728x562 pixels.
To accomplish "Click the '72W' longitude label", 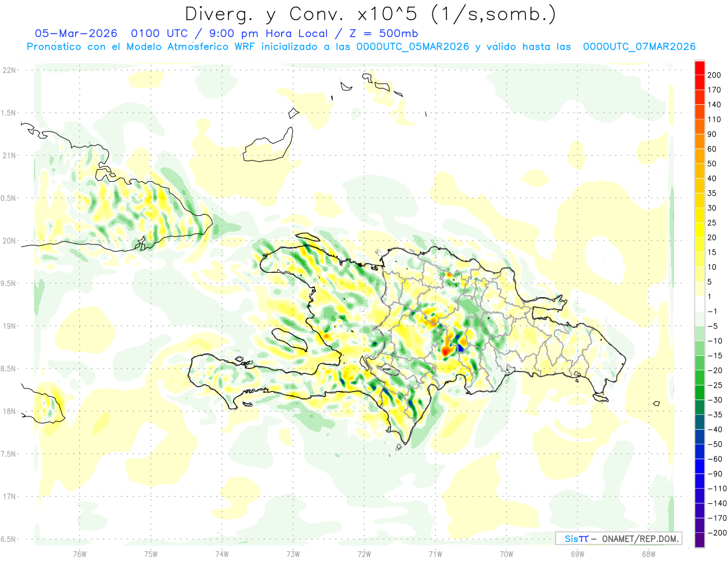I will click(x=364, y=554).
